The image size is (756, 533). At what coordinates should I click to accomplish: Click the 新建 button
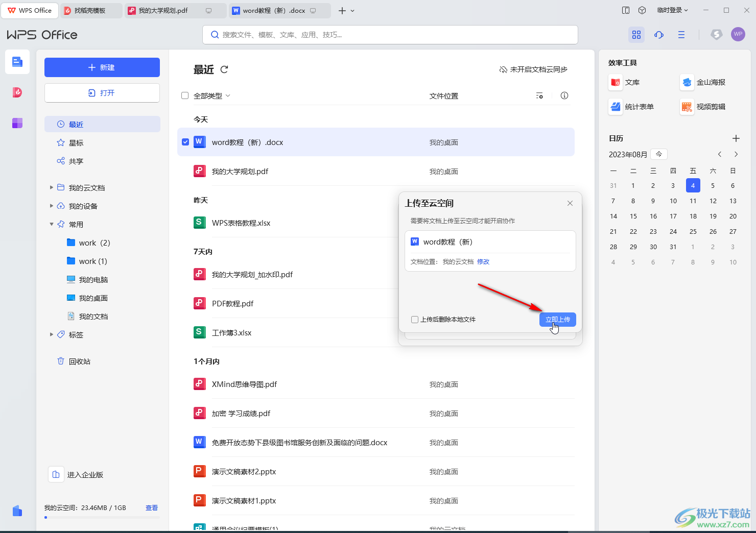tap(102, 67)
